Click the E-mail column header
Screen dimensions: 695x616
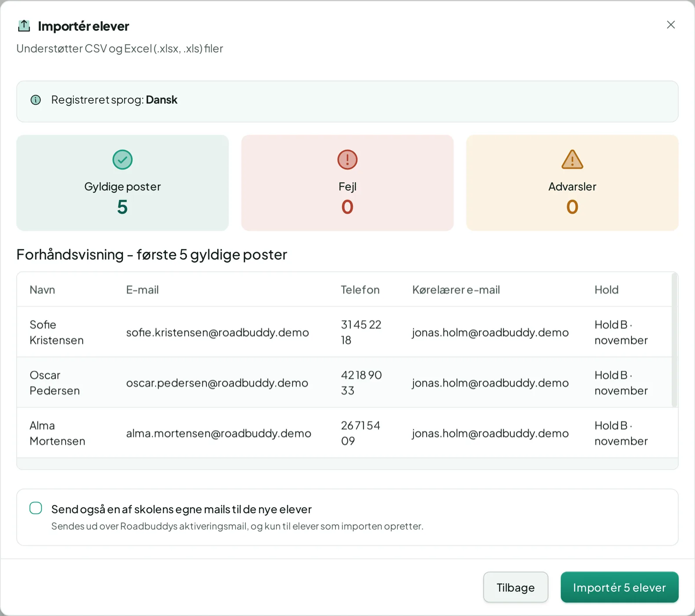point(142,290)
